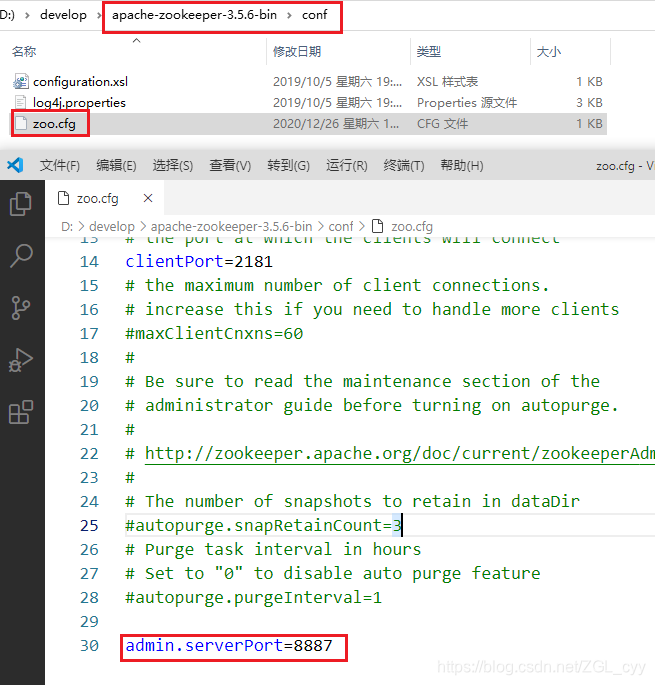
Task: Click the comment on line 27
Action: pyautogui.click(x=333, y=574)
